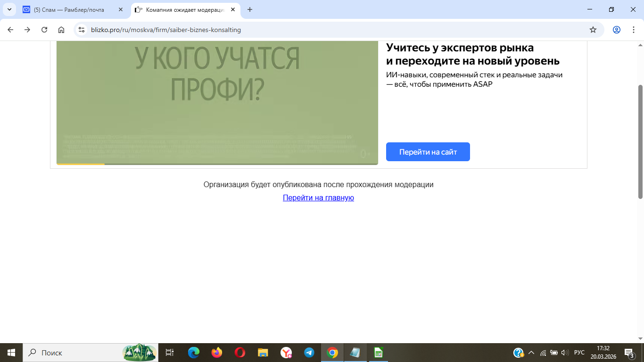Open the Windows Start menu
Image resolution: width=644 pixels, height=362 pixels.
click(11, 353)
